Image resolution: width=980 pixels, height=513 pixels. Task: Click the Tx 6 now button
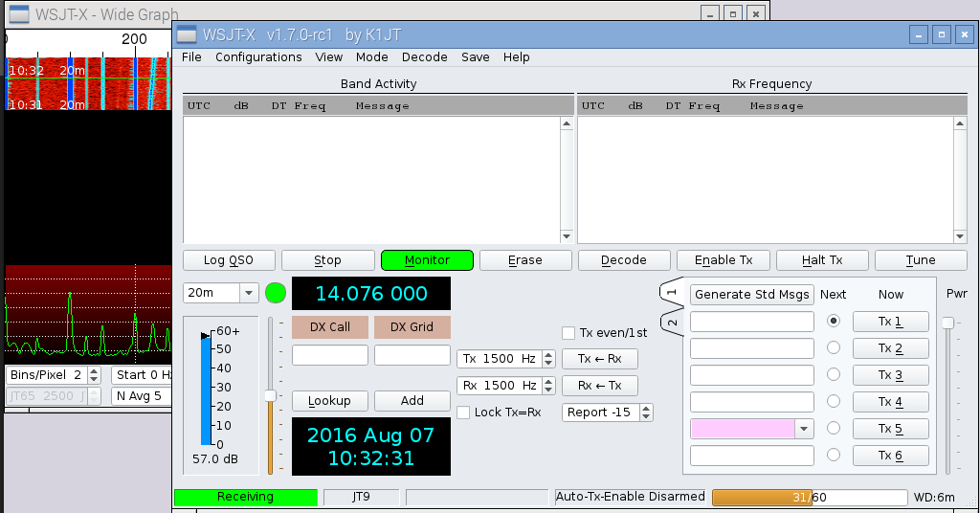click(891, 456)
